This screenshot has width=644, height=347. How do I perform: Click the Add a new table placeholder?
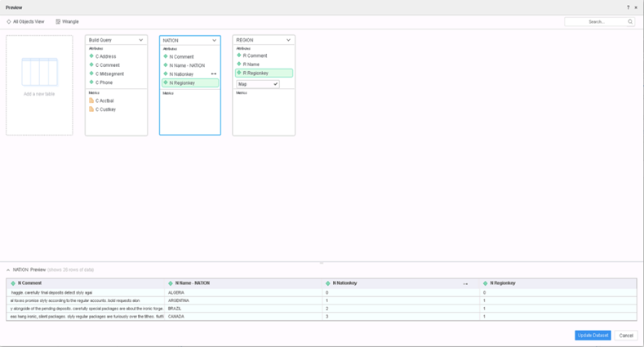pos(39,85)
